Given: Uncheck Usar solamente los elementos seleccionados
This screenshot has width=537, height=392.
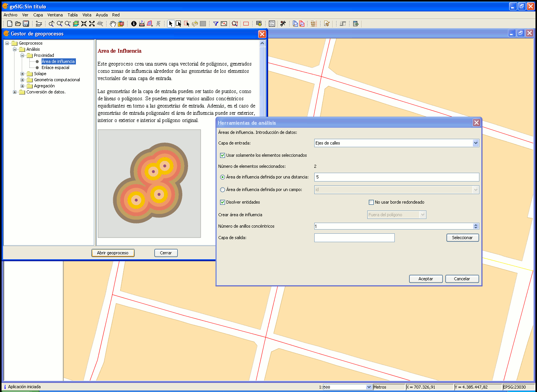Looking at the screenshot, I should click(x=222, y=155).
